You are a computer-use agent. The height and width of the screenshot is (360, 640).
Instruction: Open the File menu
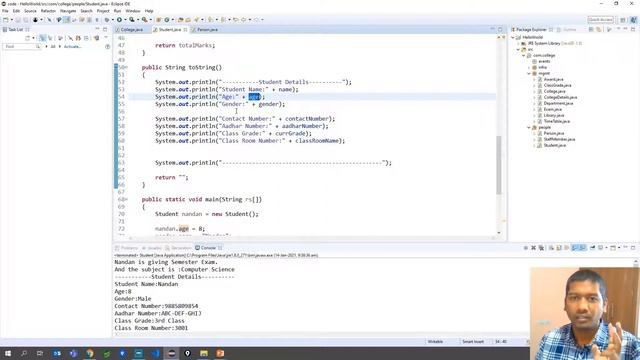(x=5, y=11)
